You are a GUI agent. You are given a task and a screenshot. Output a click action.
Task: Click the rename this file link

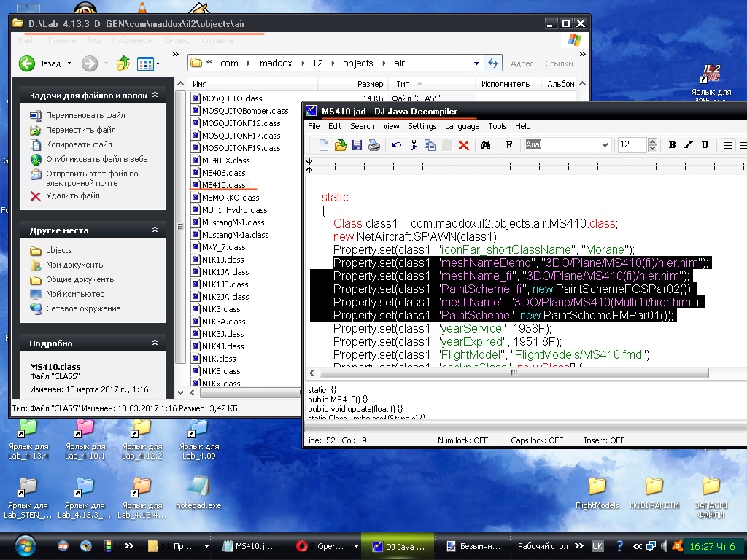pyautogui.click(x=85, y=115)
